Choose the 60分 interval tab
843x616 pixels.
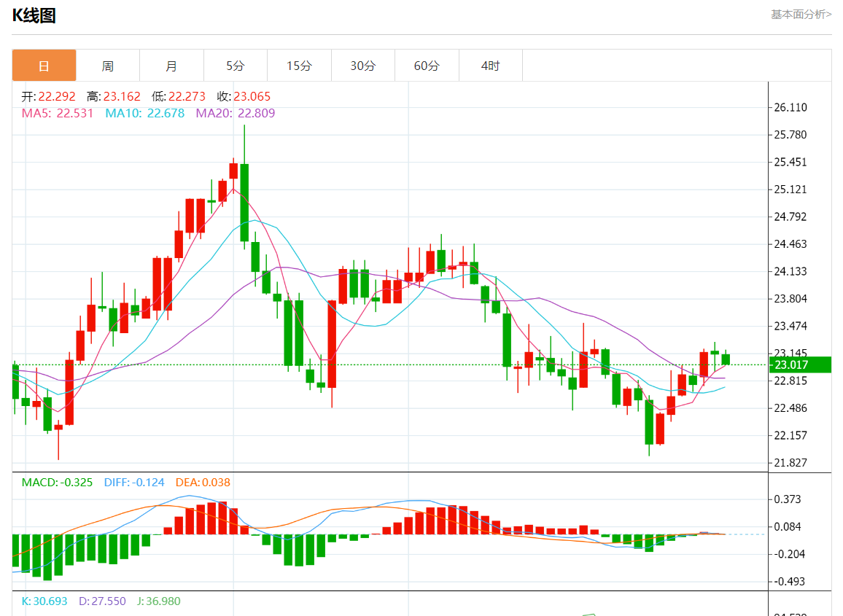[x=427, y=66]
